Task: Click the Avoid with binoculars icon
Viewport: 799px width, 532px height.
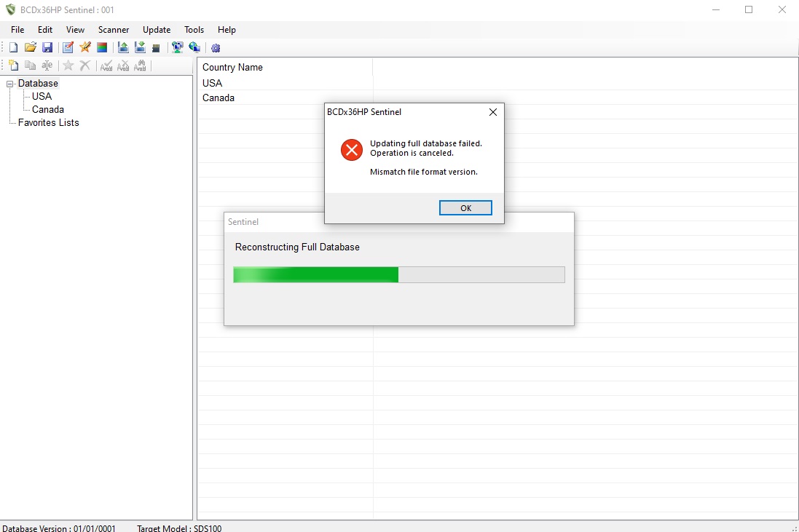Action: 140,65
